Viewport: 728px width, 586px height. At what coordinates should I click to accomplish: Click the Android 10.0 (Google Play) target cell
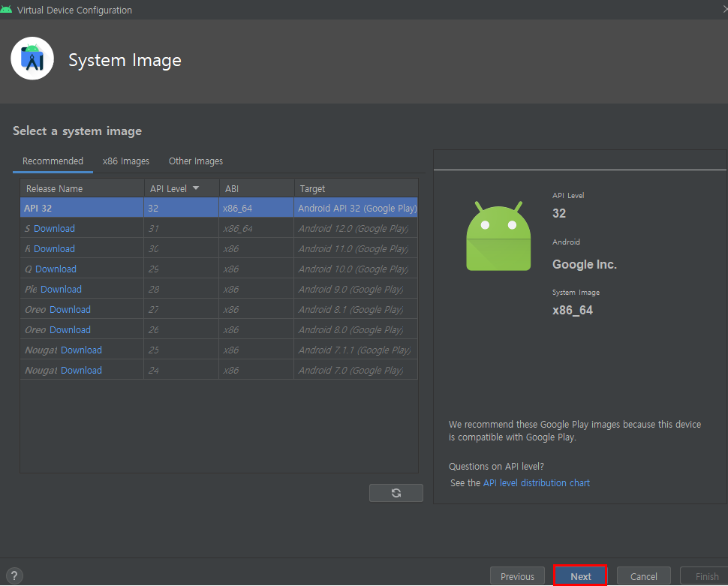pyautogui.click(x=356, y=269)
